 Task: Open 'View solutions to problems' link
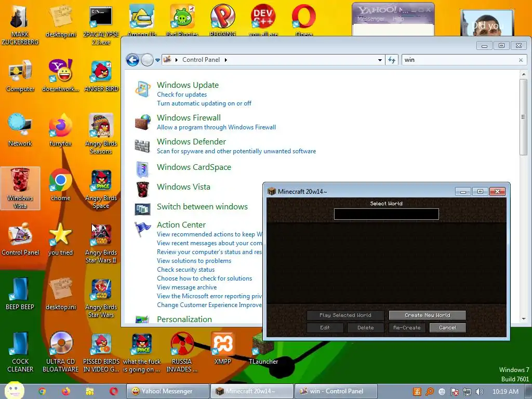pos(194,261)
